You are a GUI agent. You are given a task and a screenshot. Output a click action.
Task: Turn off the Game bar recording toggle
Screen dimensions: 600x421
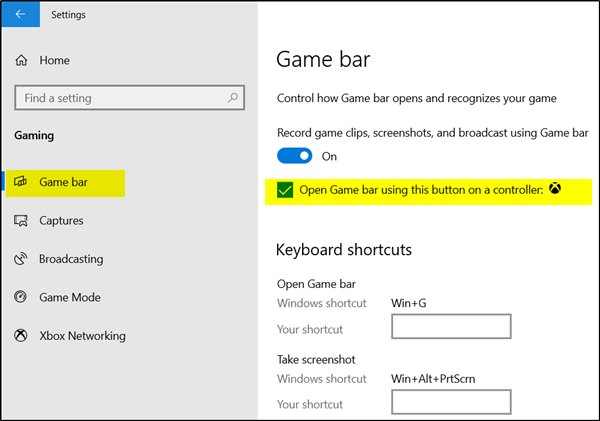coord(295,156)
